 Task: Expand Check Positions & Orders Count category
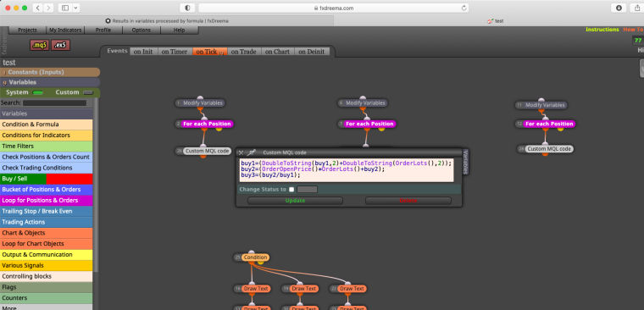[x=47, y=157]
